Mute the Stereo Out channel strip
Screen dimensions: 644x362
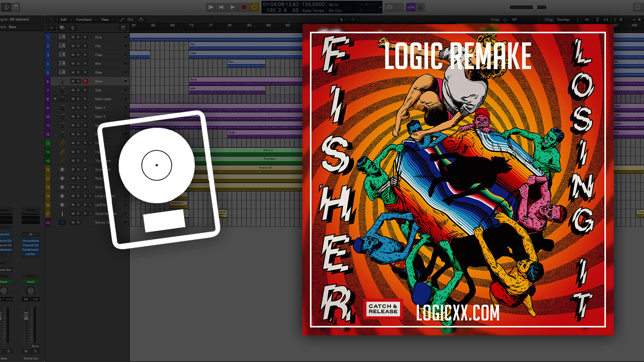[x=26, y=351]
